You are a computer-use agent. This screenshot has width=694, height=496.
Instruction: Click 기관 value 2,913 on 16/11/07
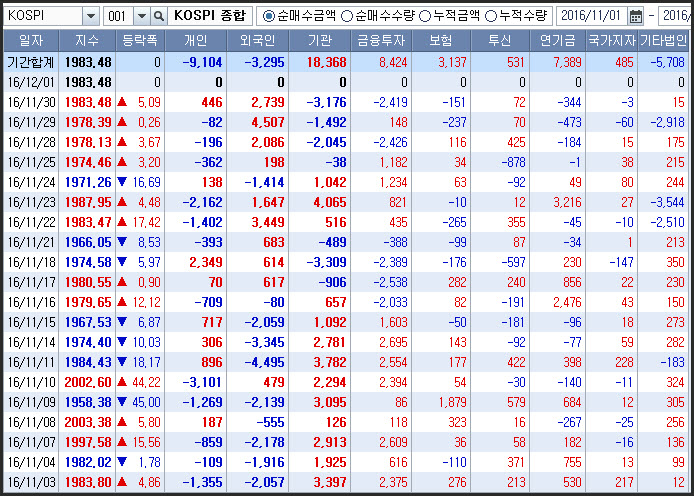330,442
